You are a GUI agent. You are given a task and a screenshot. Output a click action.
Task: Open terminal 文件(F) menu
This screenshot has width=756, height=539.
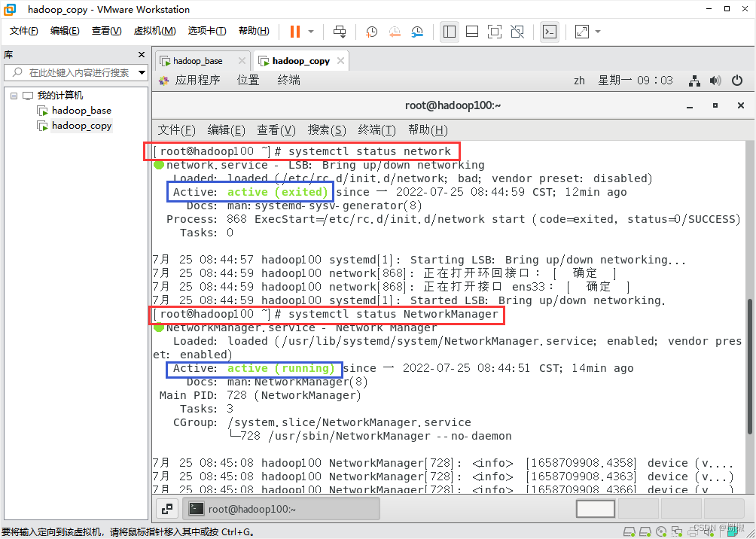click(176, 129)
